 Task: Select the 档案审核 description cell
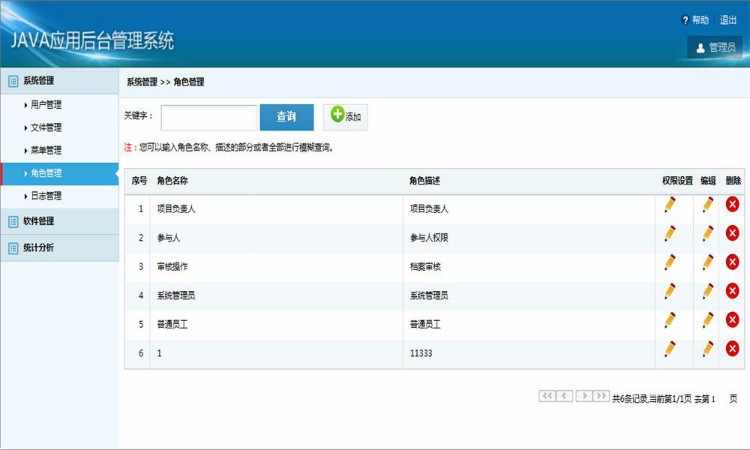(425, 267)
